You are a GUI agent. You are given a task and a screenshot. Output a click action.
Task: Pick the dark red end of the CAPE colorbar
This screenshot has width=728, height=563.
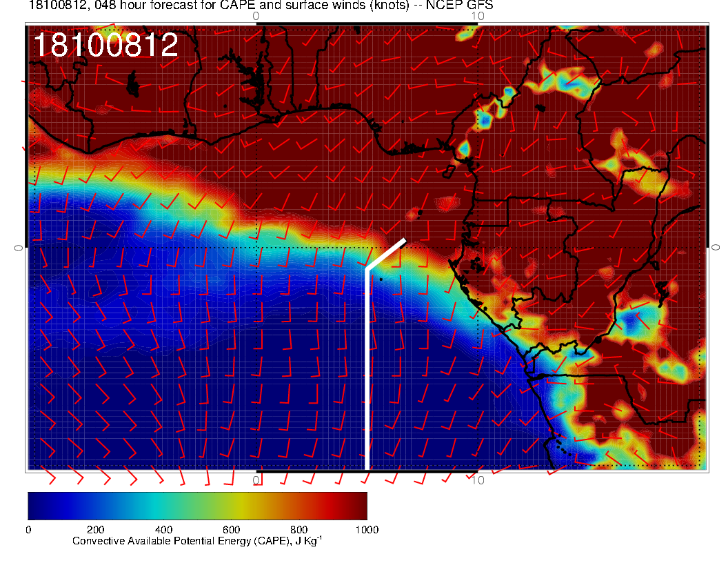pos(358,505)
